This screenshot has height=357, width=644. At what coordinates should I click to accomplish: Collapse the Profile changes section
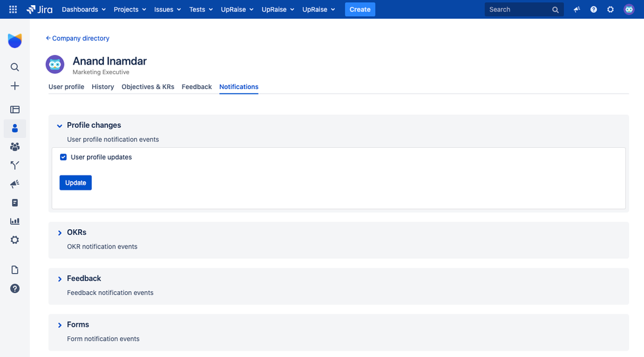(x=59, y=126)
